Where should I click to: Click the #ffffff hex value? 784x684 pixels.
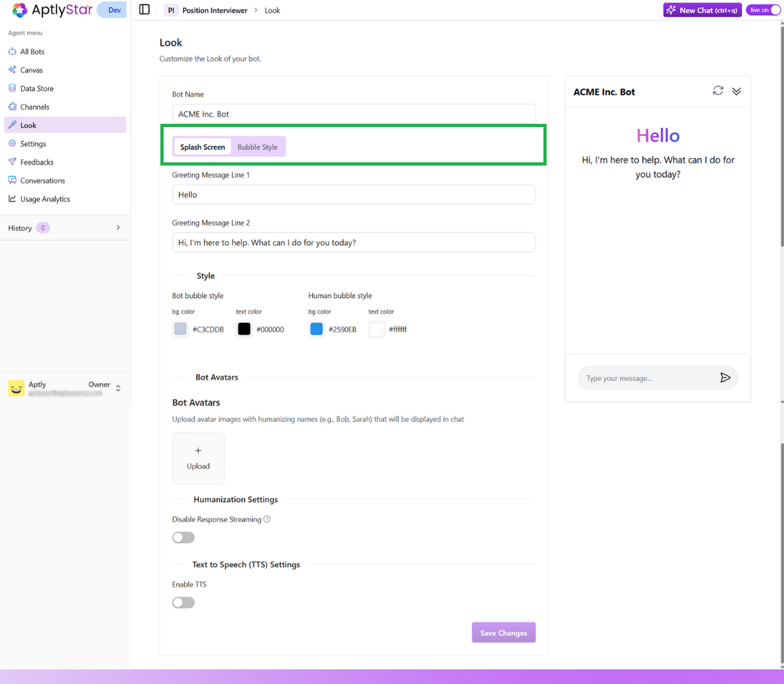pyautogui.click(x=398, y=330)
